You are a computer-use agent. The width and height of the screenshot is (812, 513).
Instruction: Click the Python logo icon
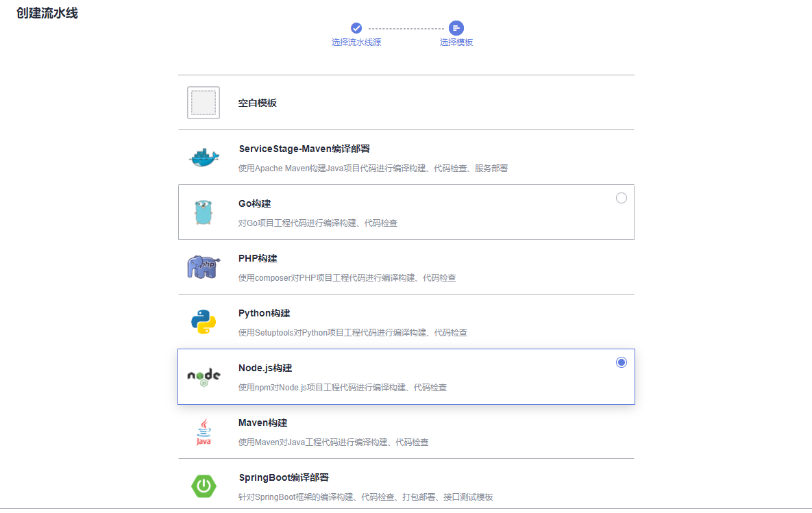(204, 322)
